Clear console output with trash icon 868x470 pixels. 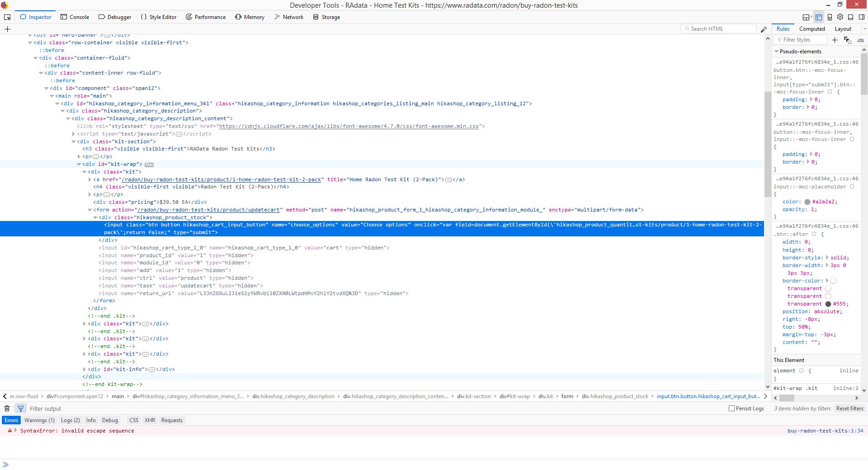click(x=7, y=409)
